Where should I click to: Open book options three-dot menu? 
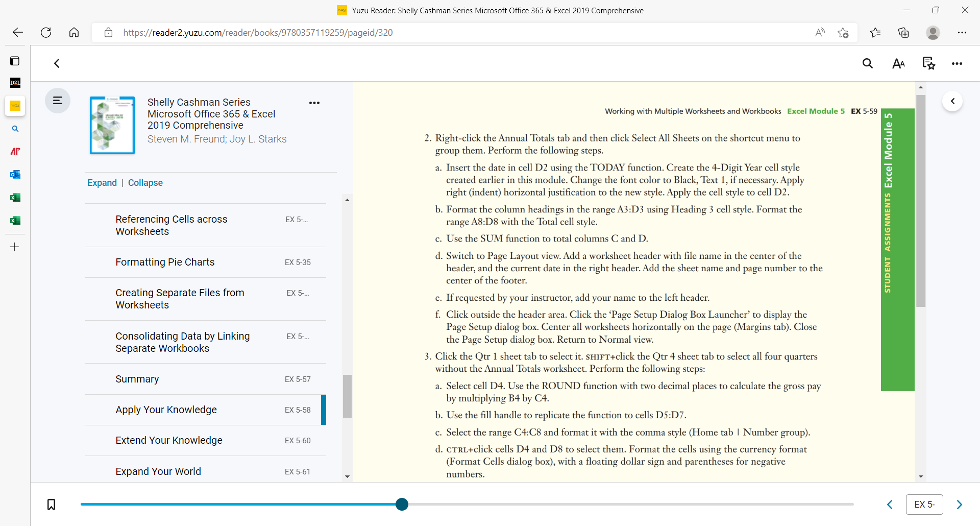(314, 103)
